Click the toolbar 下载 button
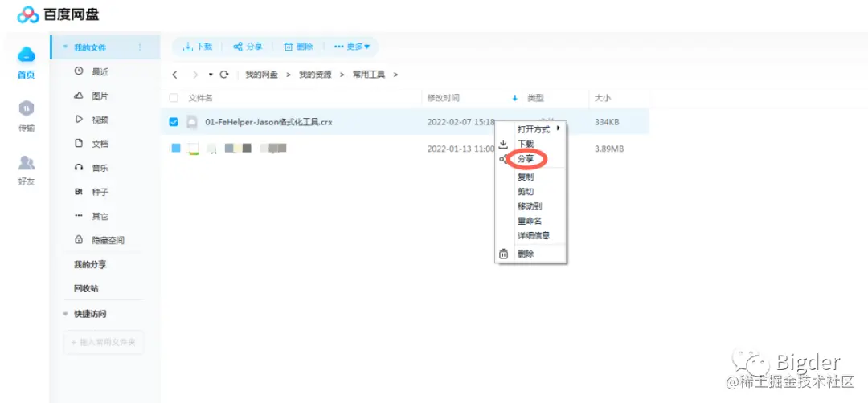This screenshot has height=403, width=868. click(198, 47)
